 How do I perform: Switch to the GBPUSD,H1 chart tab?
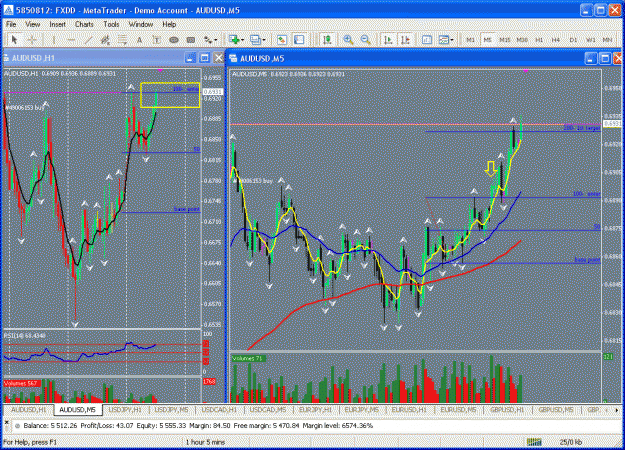click(x=507, y=410)
